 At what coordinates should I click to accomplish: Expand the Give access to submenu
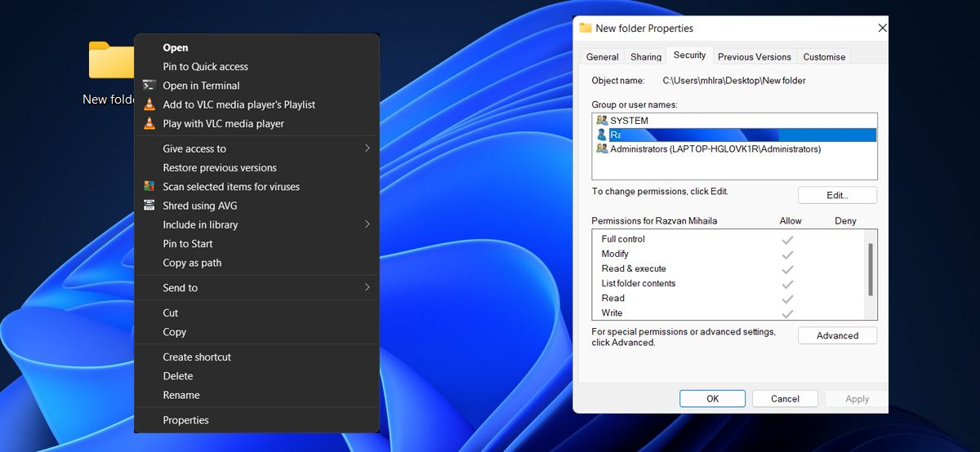click(367, 148)
